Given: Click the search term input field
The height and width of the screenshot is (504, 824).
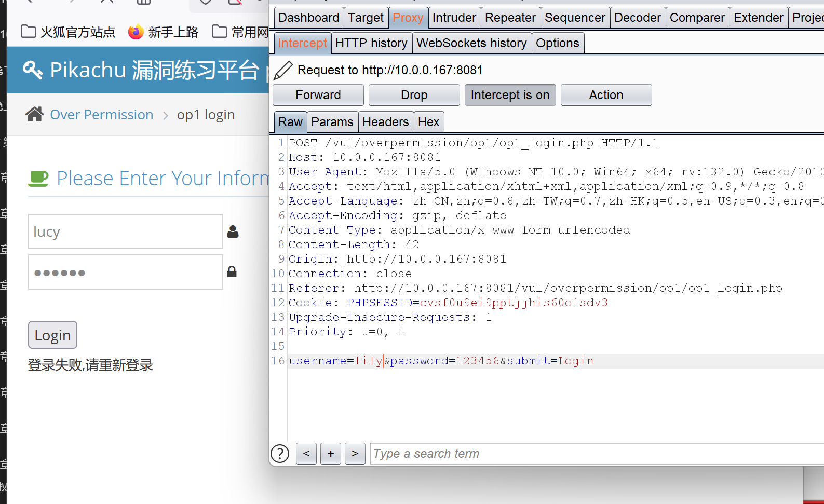Looking at the screenshot, I should pos(597,454).
